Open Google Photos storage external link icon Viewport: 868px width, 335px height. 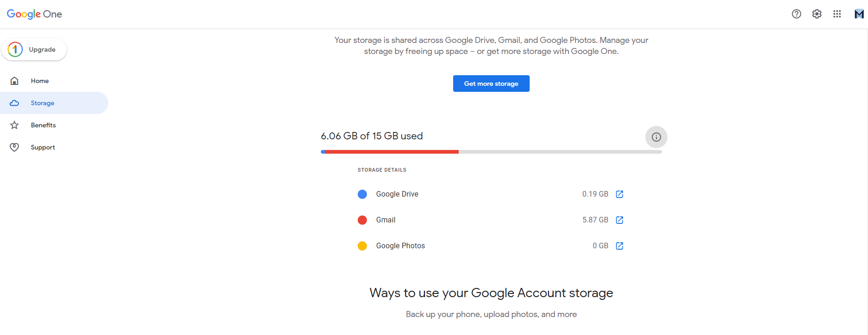[x=620, y=246]
